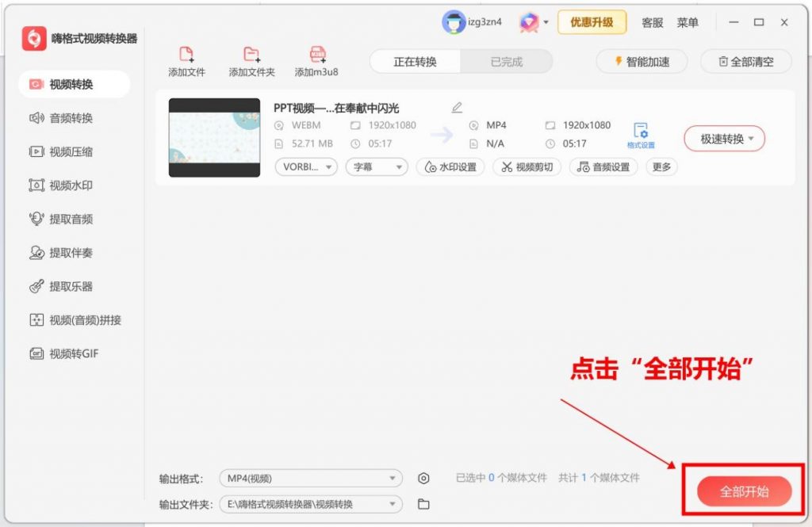Open the 菜单 menu
This screenshot has height=527, width=812.
[x=688, y=22]
